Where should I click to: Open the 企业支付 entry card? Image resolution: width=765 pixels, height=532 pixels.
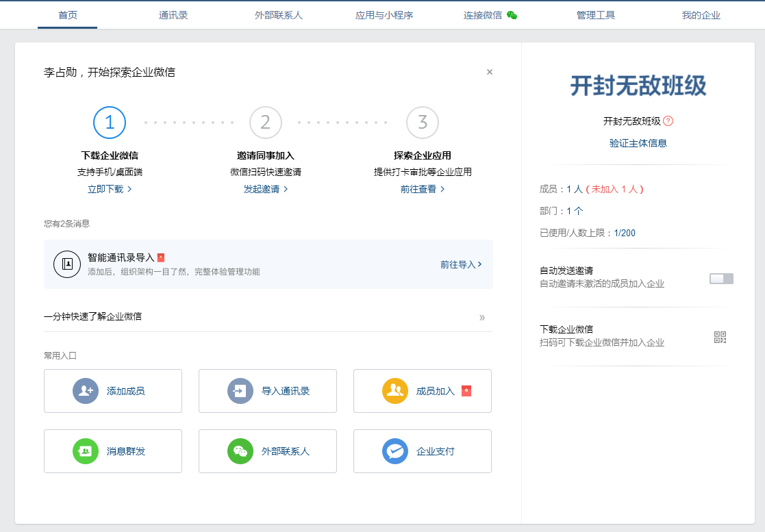pos(422,451)
